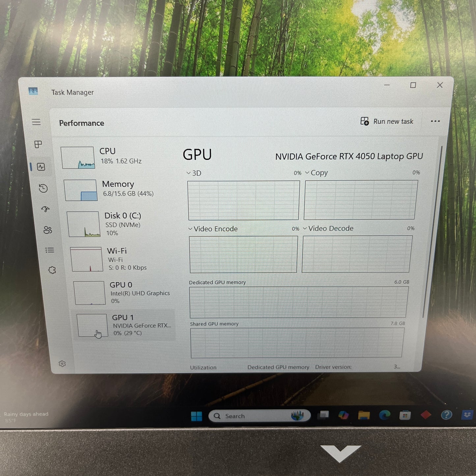Open the App history page icon
Image resolution: width=476 pixels, height=476 pixels.
pos(43,188)
